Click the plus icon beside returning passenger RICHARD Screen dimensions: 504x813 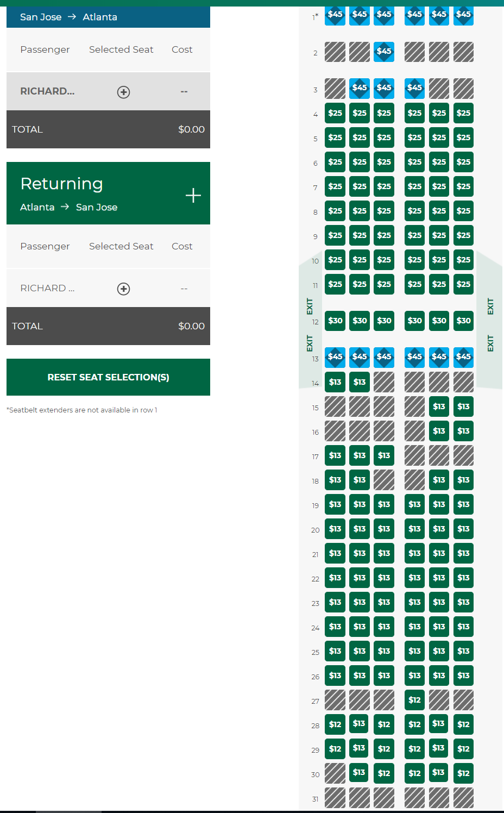(x=123, y=289)
